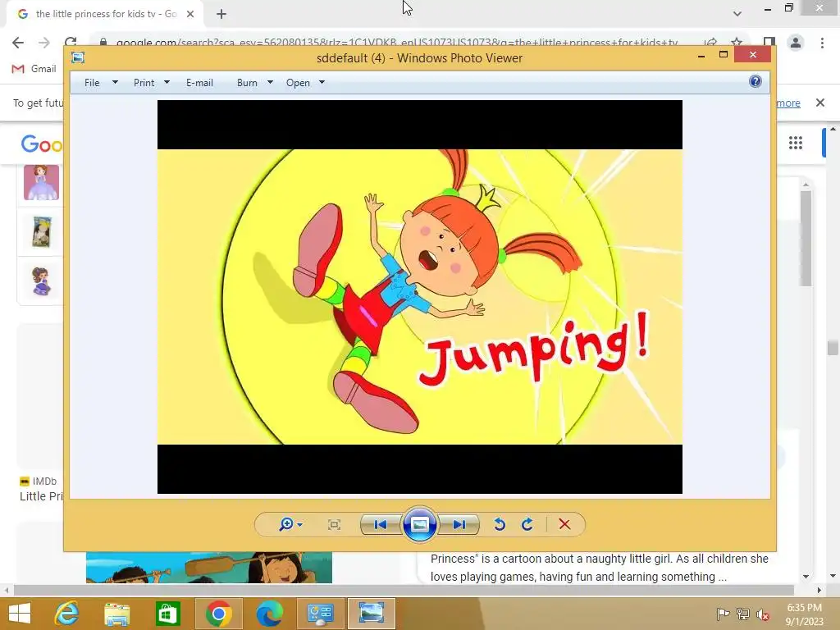Expand the Print dropdown arrow
This screenshot has width=840, height=630.
pyautogui.click(x=167, y=83)
